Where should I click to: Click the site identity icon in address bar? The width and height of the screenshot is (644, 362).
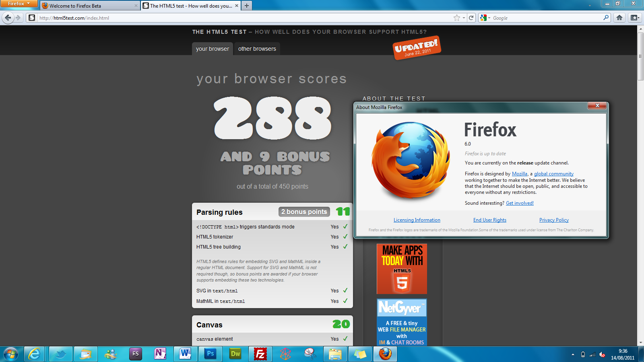[32, 18]
